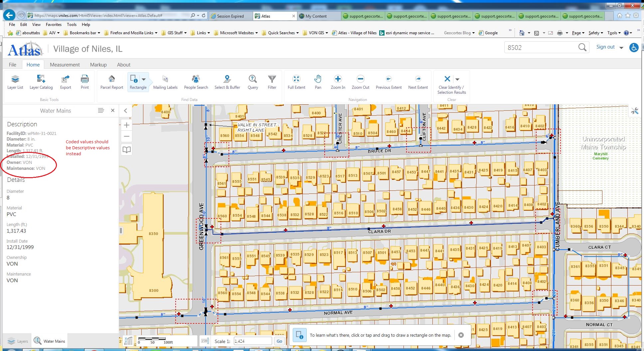Open the Water Mains panel actions menu

coord(101,110)
